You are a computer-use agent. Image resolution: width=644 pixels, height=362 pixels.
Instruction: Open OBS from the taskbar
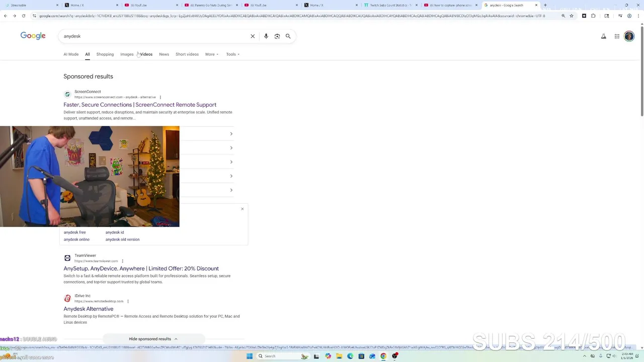pos(395,356)
